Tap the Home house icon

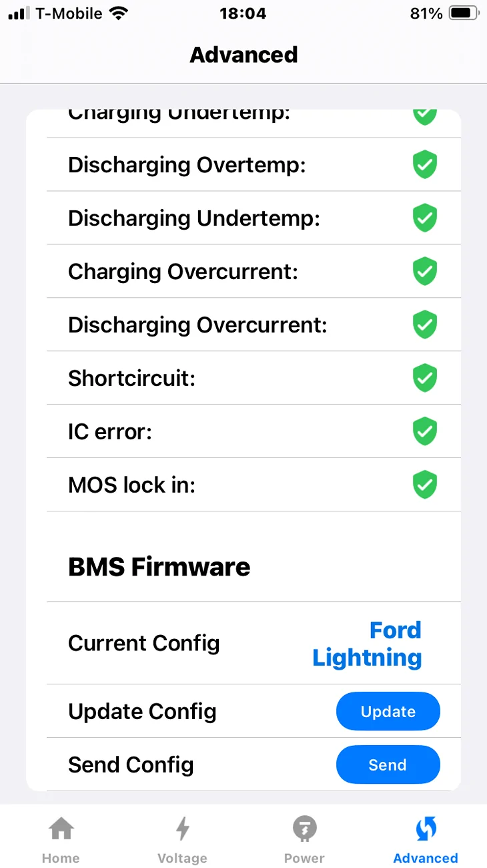coord(61,829)
